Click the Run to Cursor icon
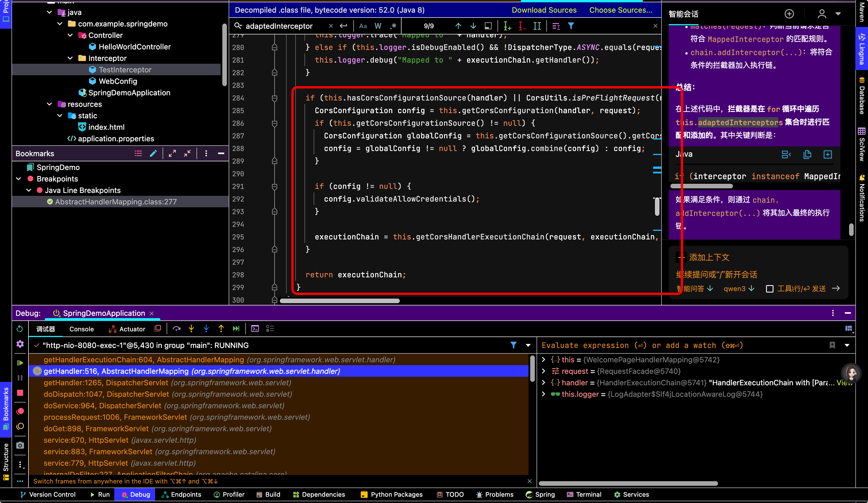 [236, 329]
